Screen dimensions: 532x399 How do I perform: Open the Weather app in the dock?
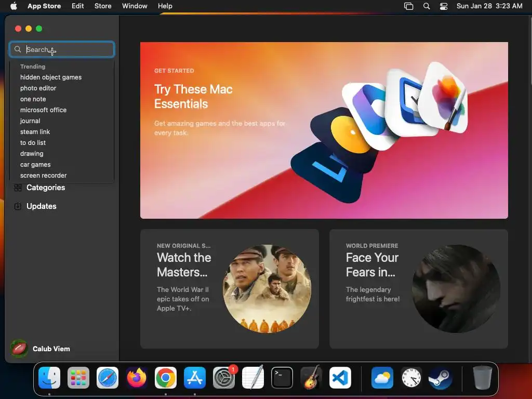(382, 378)
